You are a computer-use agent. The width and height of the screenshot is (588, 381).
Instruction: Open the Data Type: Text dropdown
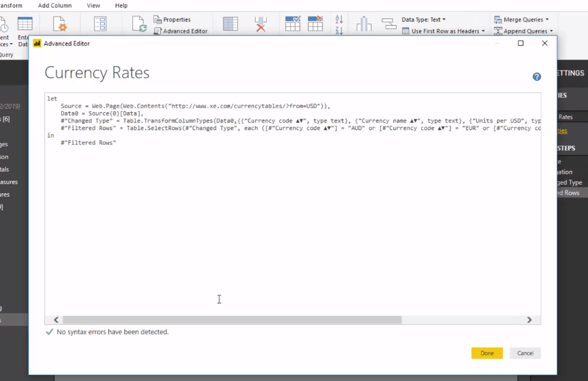(423, 20)
